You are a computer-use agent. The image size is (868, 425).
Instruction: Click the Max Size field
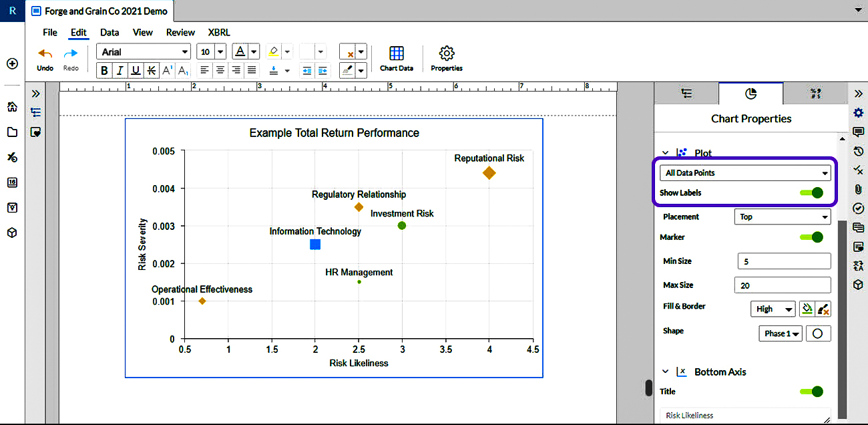point(783,285)
